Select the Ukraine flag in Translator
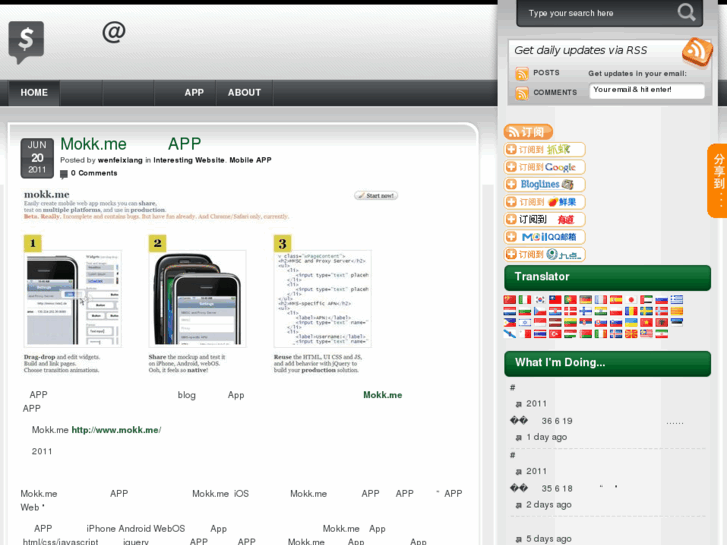 pos(631,322)
